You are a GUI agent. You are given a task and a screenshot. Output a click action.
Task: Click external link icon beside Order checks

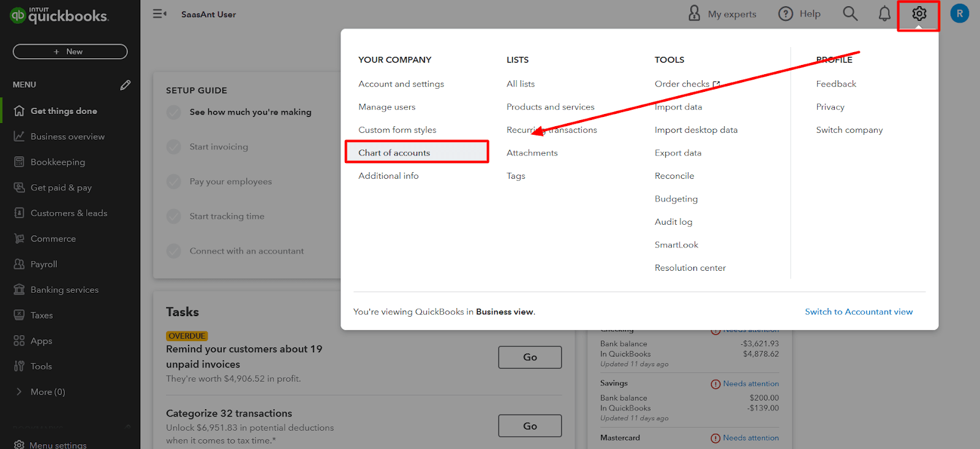(716, 84)
